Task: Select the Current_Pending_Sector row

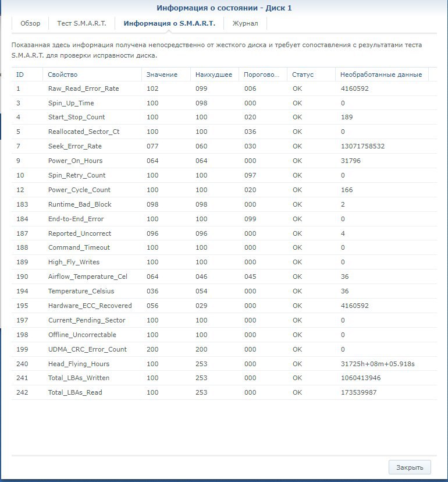Action: (224, 320)
